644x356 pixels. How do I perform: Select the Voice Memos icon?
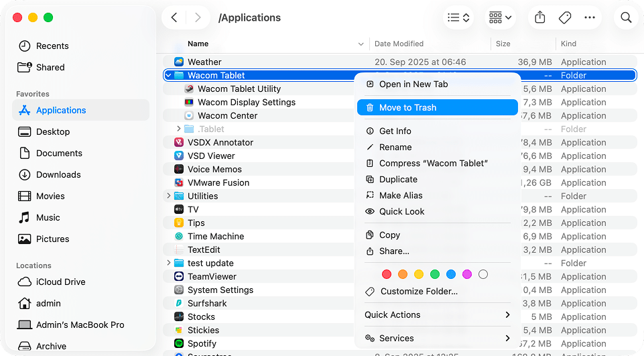pos(179,169)
